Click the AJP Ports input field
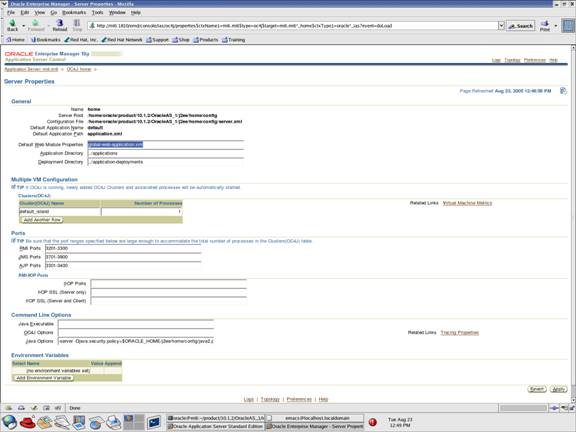576x432 pixels. tap(123, 266)
